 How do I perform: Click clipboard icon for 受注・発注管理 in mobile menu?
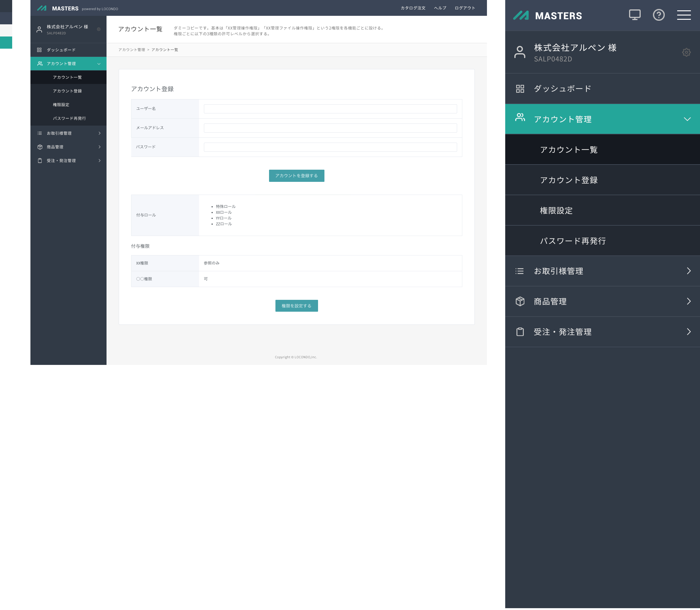click(x=520, y=332)
